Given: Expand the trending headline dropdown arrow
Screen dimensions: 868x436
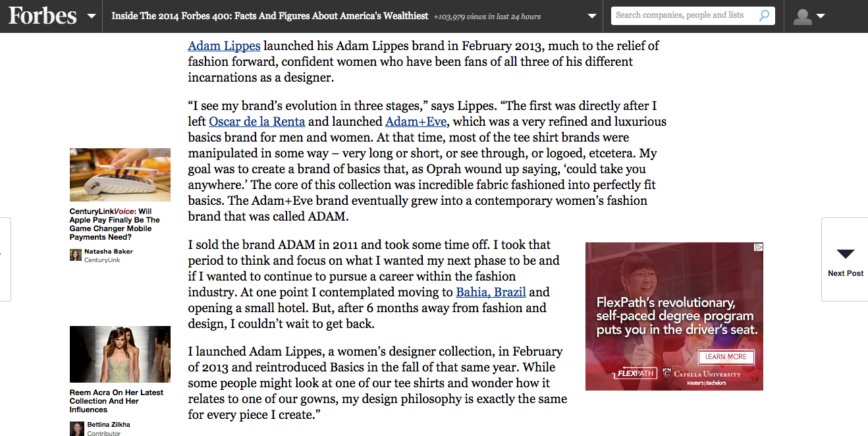Looking at the screenshot, I should (x=591, y=16).
